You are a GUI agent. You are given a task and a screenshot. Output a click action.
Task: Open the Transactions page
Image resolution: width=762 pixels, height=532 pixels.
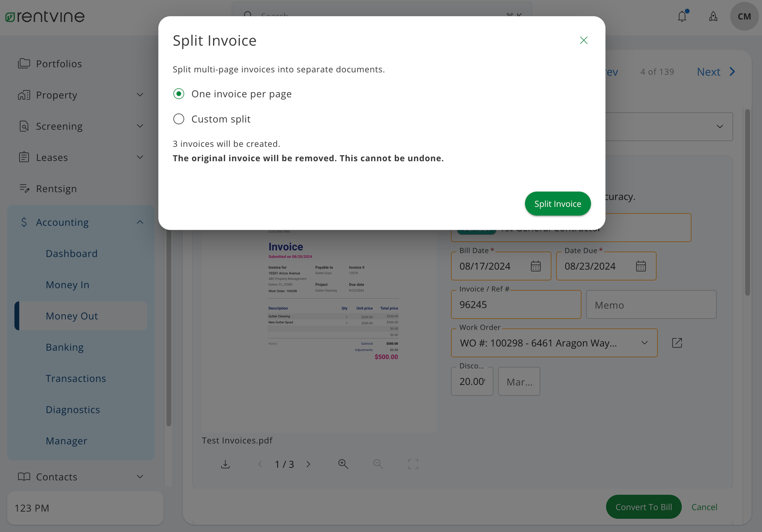76,378
